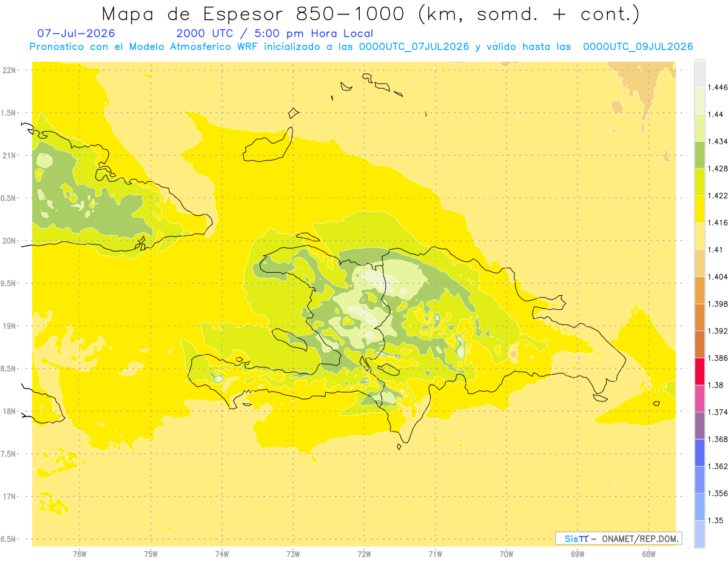The image size is (728, 562).
Task: Click the '1.422' colorbar value
Action: [x=717, y=196]
